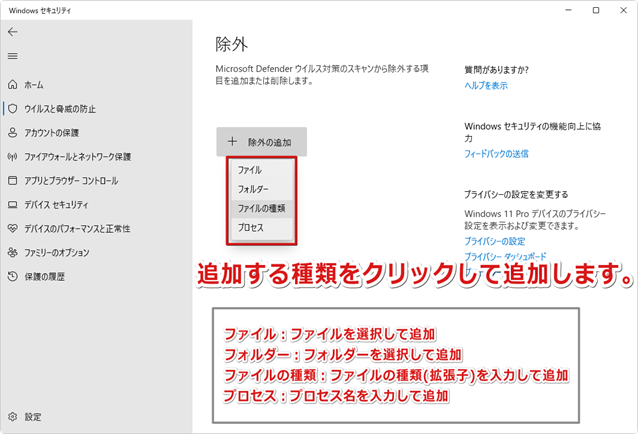The width and height of the screenshot is (638, 434).
Task: Open the プライバシーの設定 link
Action: tap(495, 241)
